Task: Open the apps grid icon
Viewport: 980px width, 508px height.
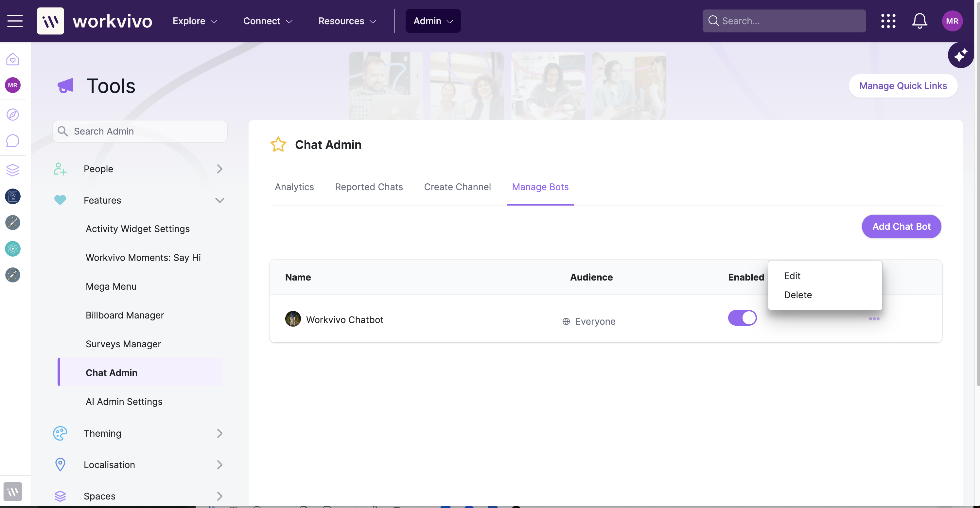Action: pos(888,21)
